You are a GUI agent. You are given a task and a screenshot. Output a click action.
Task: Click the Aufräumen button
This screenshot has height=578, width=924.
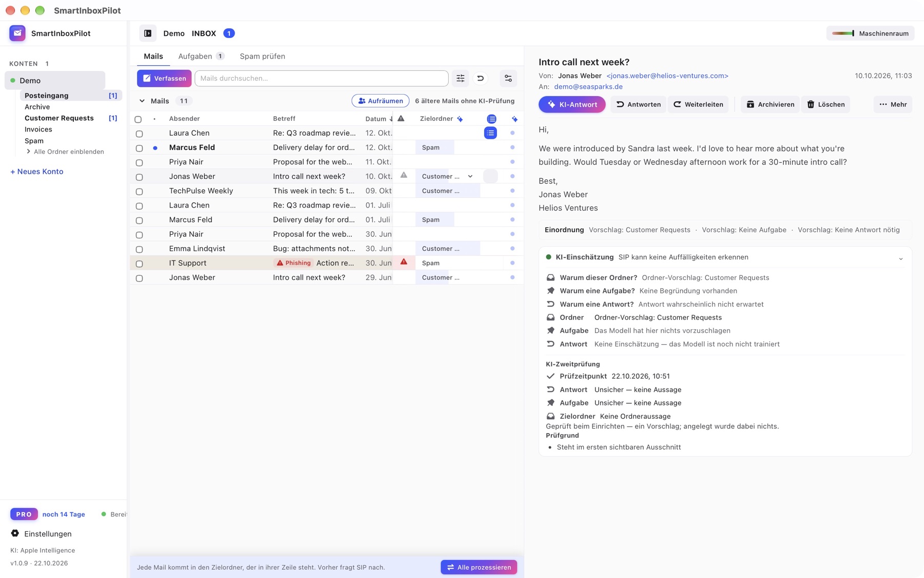[x=380, y=101]
